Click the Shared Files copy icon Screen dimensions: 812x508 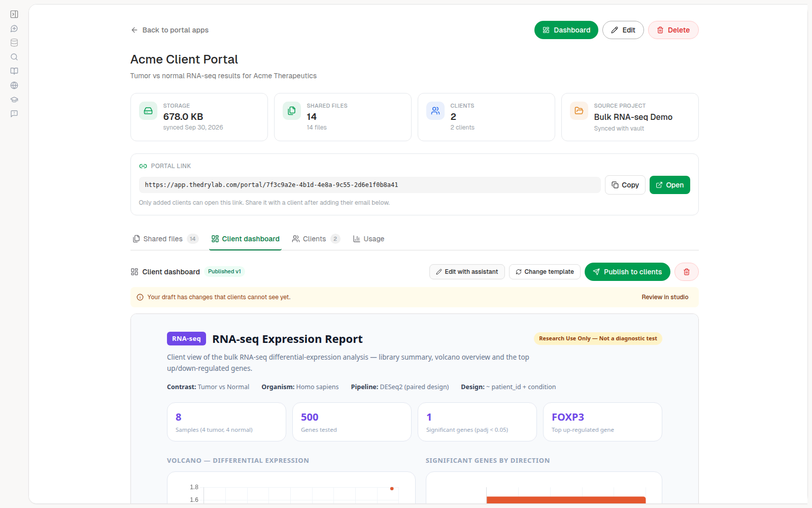tap(292, 111)
